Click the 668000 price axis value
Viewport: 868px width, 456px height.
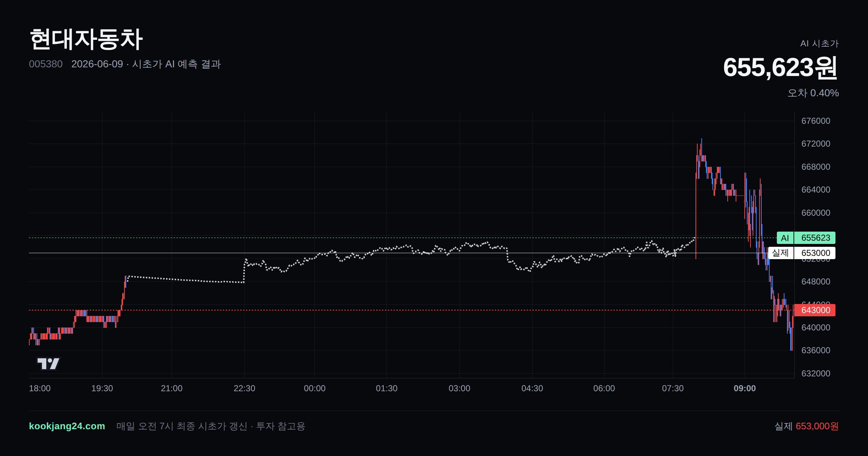(x=816, y=167)
